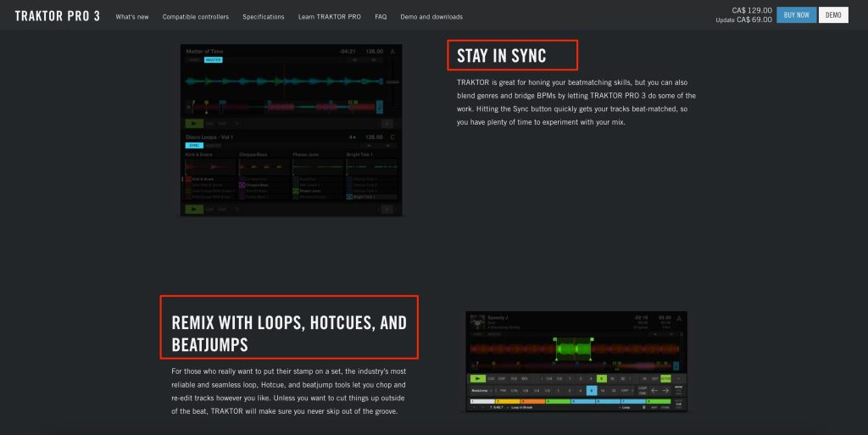Click the Update CA$ 69.00 price

[x=743, y=20]
